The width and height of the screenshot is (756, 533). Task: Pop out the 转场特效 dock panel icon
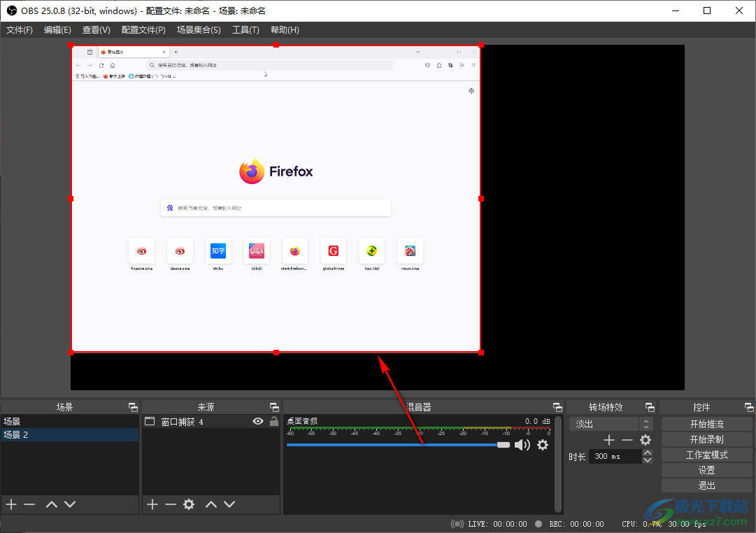[x=650, y=407]
